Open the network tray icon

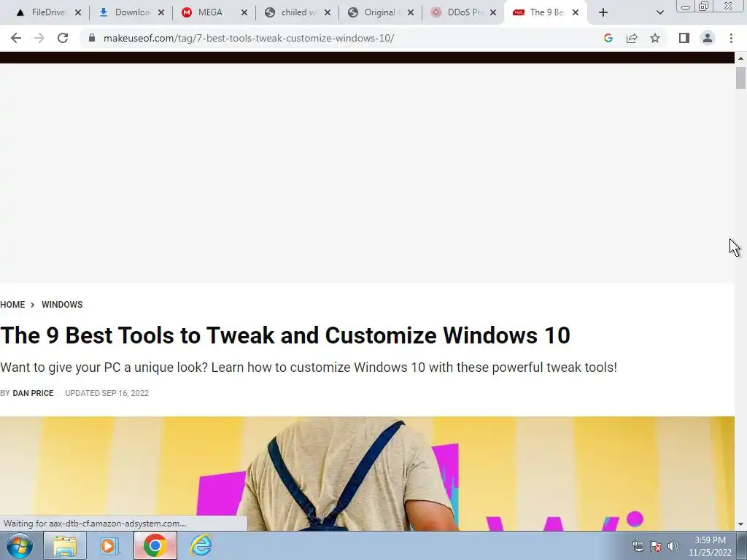tap(638, 546)
